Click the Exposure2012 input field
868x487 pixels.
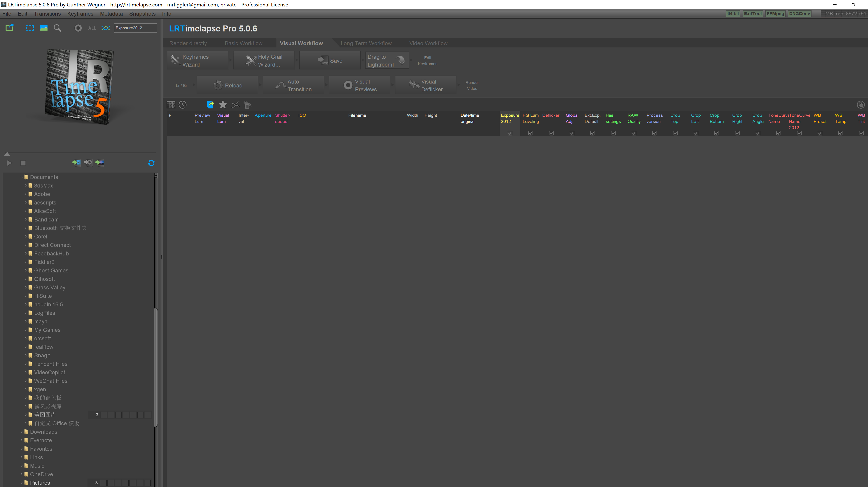pyautogui.click(x=135, y=28)
